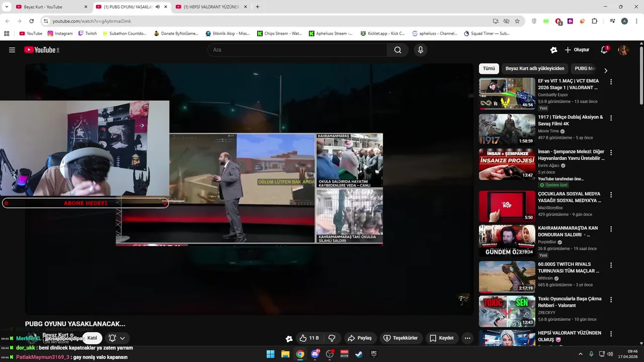
Task: Open the Donate ByNoGame bookmark
Action: (x=176, y=34)
